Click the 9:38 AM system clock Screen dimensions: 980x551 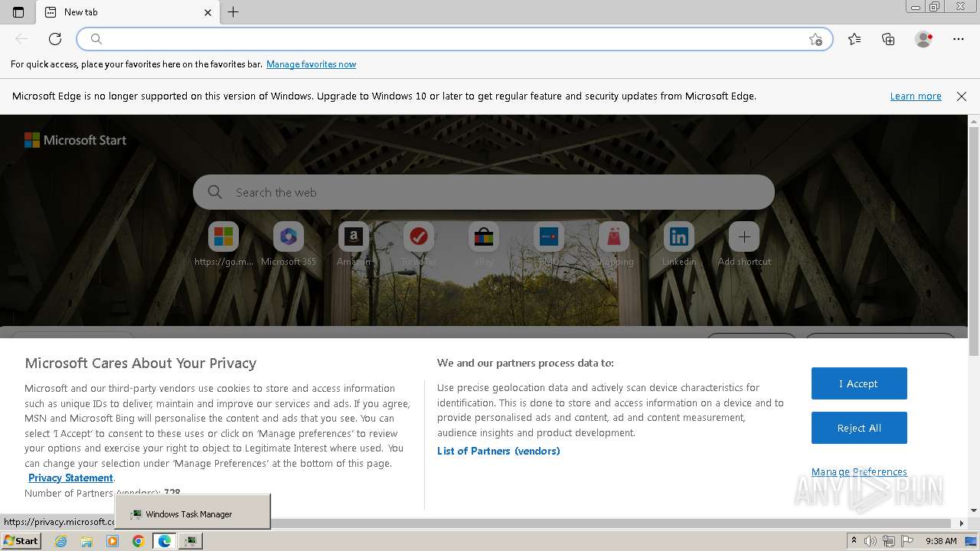(x=941, y=541)
